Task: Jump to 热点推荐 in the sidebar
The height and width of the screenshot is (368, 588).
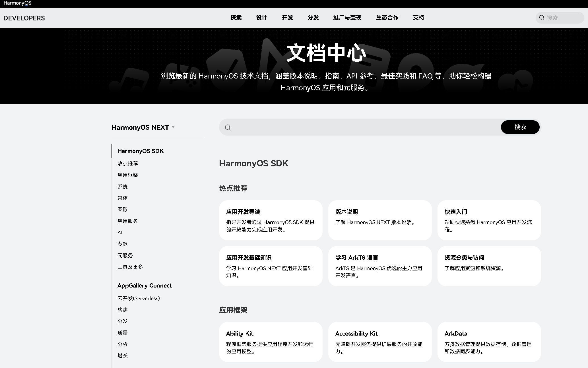Action: (128, 164)
